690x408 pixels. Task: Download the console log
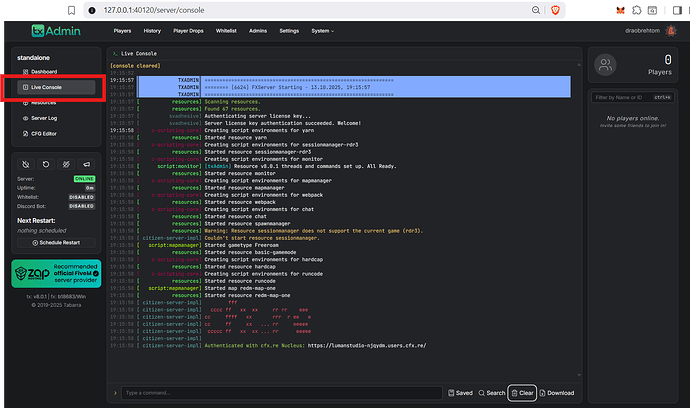click(x=558, y=393)
